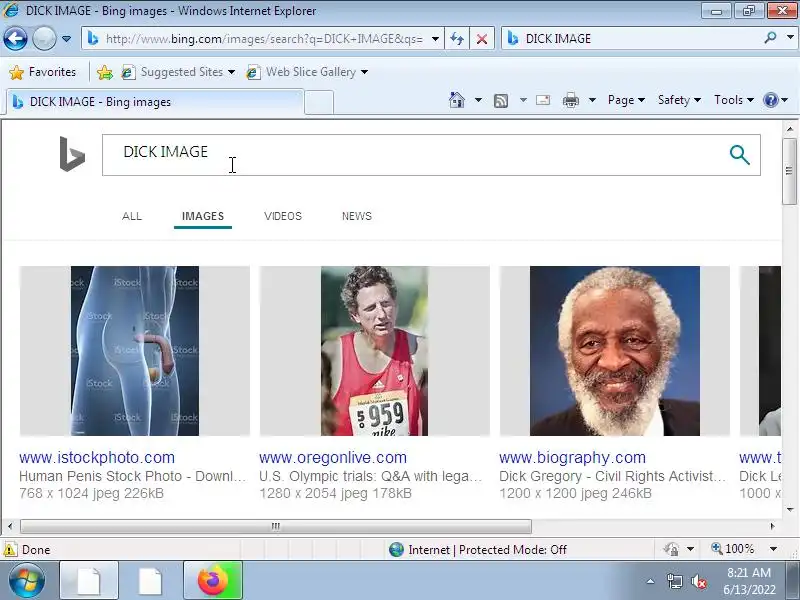Click the browser Forward arrow button
Viewport: 800px width, 600px height.
[x=44, y=38]
